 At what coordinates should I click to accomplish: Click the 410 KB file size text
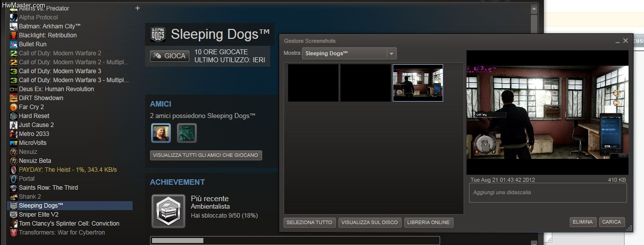(x=617, y=180)
